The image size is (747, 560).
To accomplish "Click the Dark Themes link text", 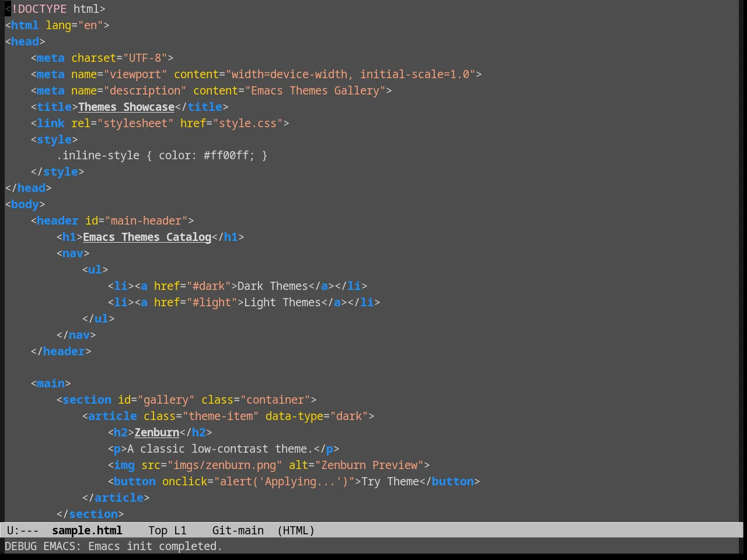I will pos(273,286).
